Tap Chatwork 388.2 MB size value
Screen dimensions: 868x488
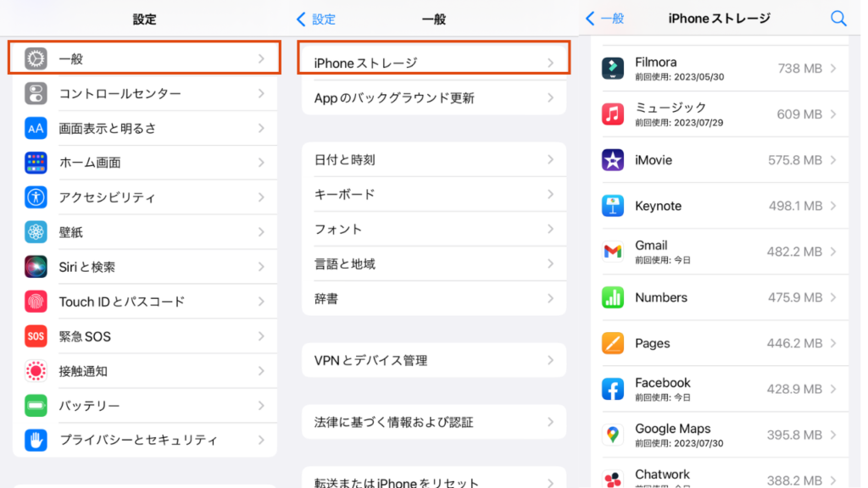(794, 480)
